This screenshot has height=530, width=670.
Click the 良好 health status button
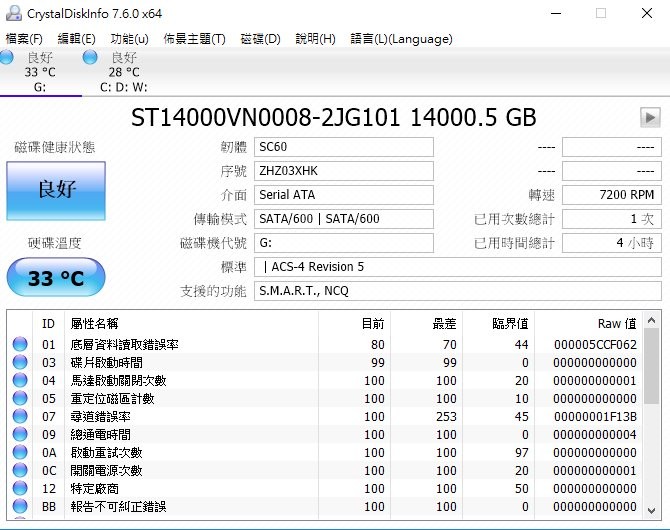55,190
